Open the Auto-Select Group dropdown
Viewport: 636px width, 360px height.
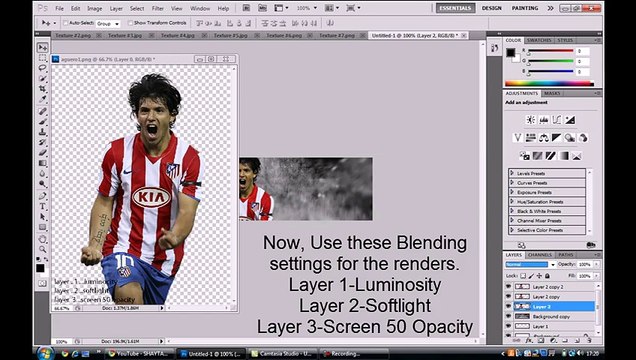(x=108, y=24)
